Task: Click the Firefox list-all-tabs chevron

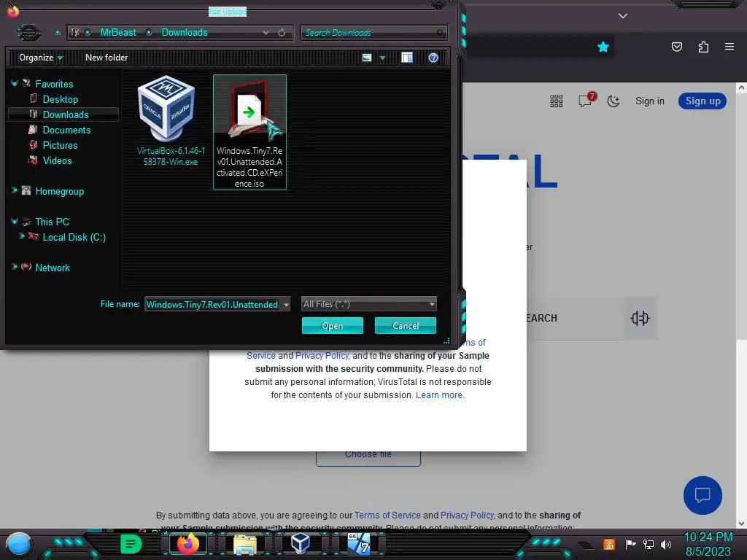Action: coord(623,15)
